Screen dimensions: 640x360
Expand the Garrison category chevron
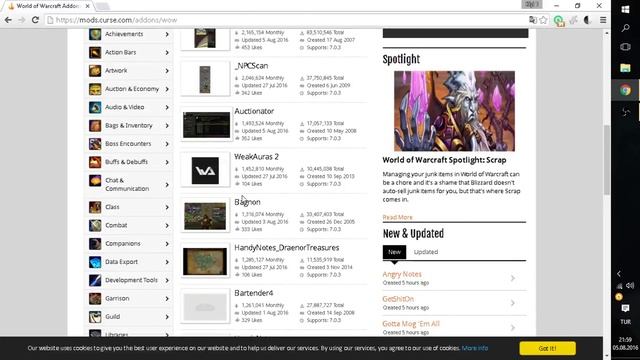pyautogui.click(x=167, y=298)
